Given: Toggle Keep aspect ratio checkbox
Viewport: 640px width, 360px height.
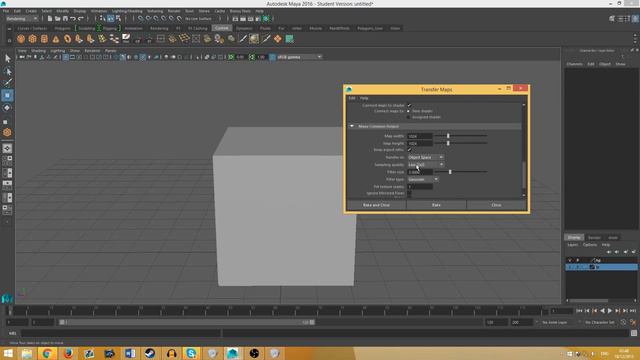Looking at the screenshot, I should point(409,150).
